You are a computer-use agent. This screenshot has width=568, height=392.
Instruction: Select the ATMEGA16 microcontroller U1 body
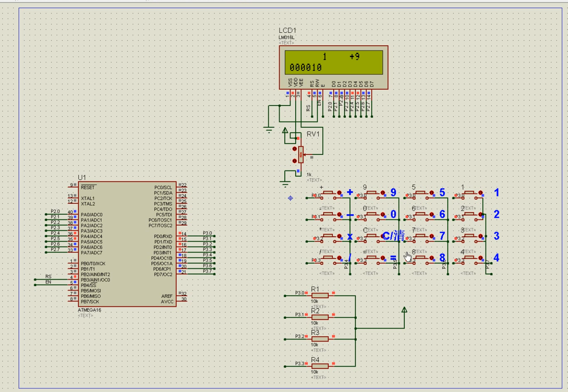[127, 244]
